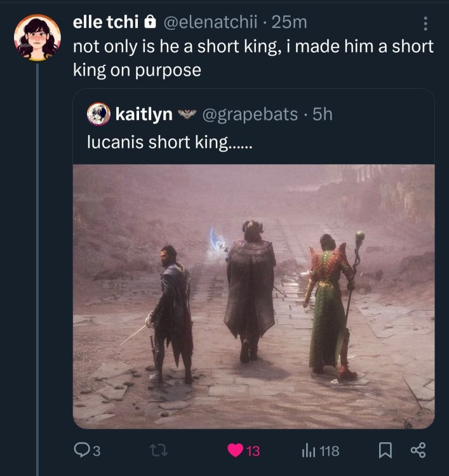This screenshot has width=449, height=476.
Task: Click the share icon
Action: [417, 451]
